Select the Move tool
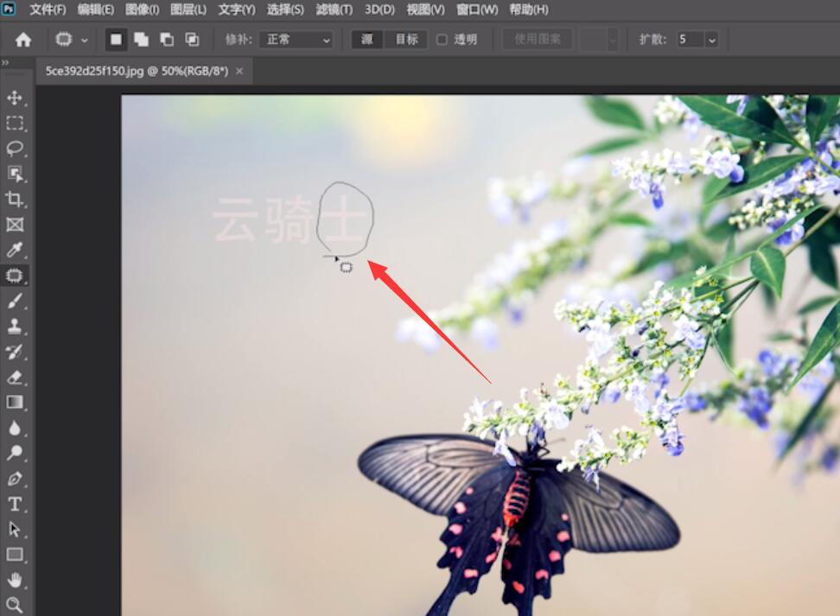 (x=15, y=98)
